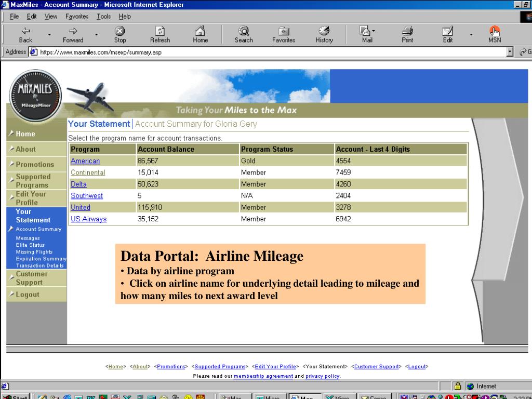Click the footer Customer Support link
The height and width of the screenshot is (399, 532).
click(376, 366)
